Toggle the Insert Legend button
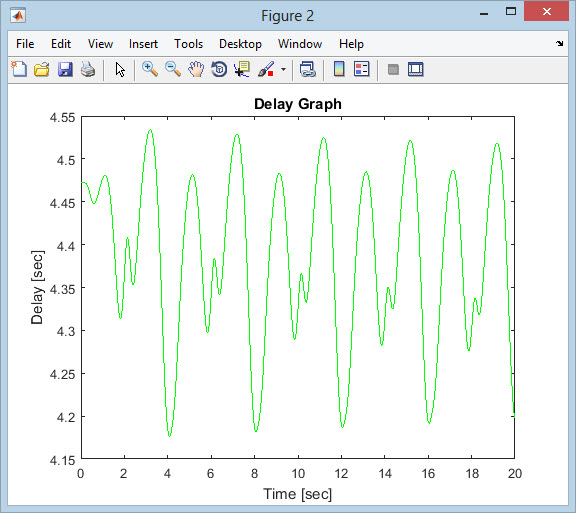This screenshot has width=576, height=513. coord(361,69)
